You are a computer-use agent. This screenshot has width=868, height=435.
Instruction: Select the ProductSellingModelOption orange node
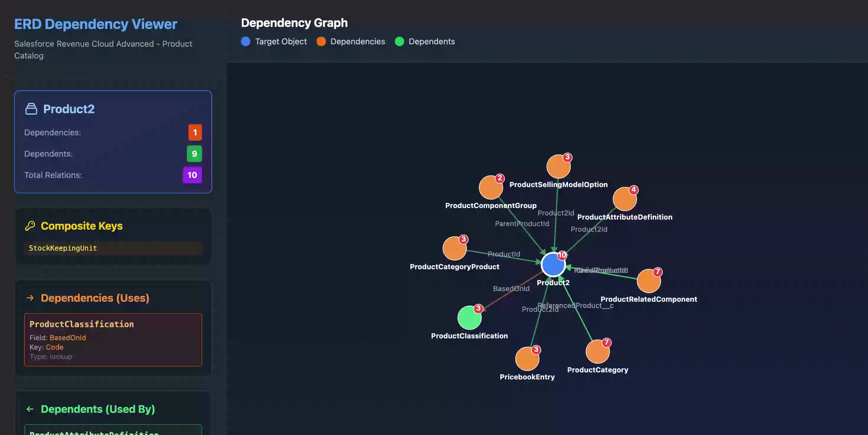point(558,167)
